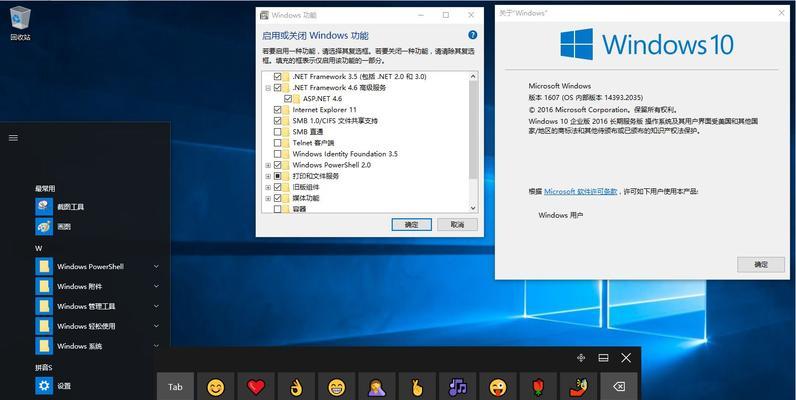
Task: Expand Windows 轻松使用 chevron in Start
Action: click(x=156, y=326)
